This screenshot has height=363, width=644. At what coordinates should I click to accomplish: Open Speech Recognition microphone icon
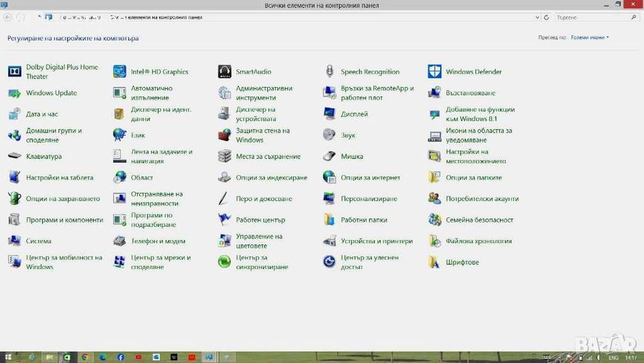pos(329,72)
